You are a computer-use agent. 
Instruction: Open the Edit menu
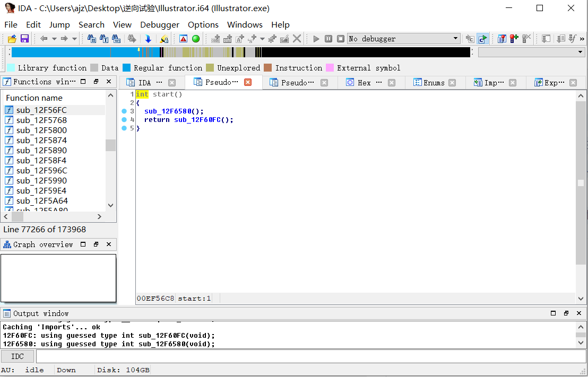click(33, 25)
